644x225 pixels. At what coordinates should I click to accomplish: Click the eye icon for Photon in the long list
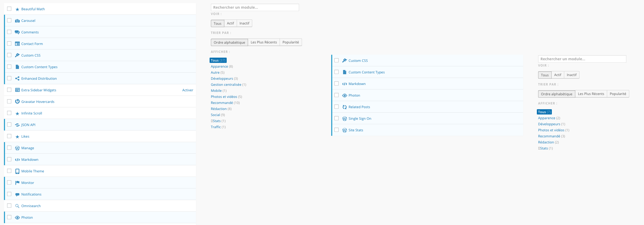tap(17, 218)
